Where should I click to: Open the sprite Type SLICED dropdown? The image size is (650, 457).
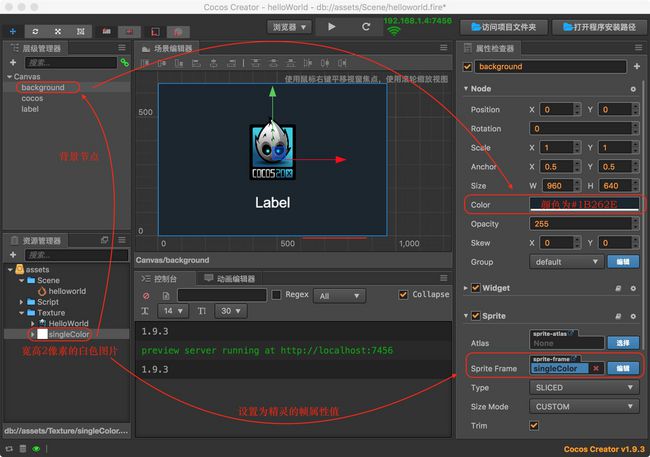click(584, 388)
